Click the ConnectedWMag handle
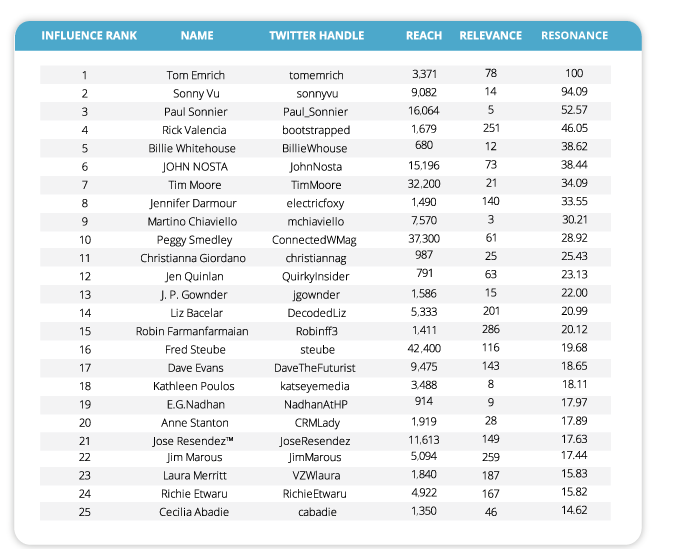 pyautogui.click(x=316, y=240)
